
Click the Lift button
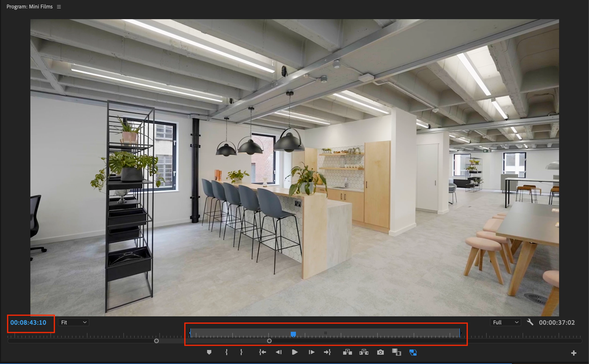point(347,352)
